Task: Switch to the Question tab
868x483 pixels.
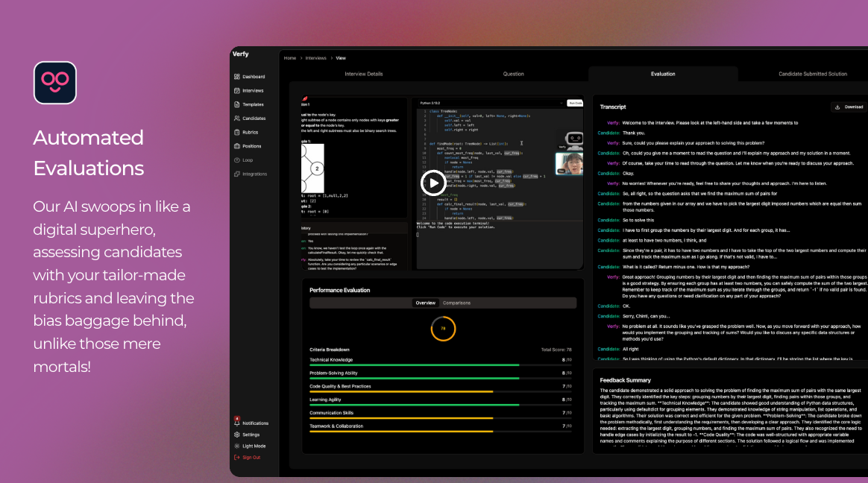Action: 513,74
